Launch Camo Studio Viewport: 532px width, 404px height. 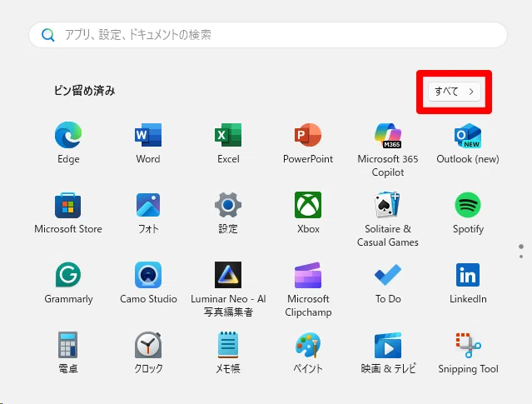(x=148, y=275)
